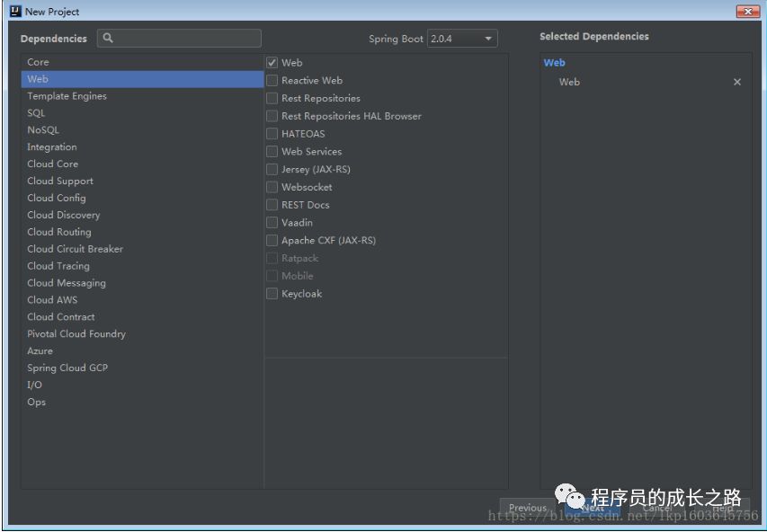Viewport: 767px width, 532px height.
Task: Tick the Rest Repositories checkbox
Action: click(272, 98)
